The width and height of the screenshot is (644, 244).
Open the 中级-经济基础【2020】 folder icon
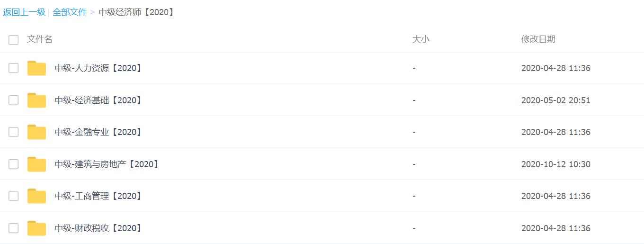tap(36, 100)
